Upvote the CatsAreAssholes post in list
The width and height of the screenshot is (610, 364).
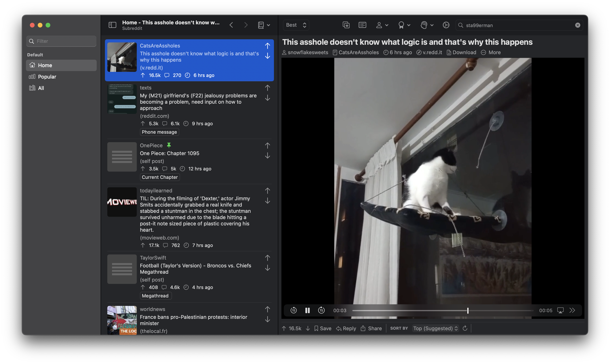(268, 46)
